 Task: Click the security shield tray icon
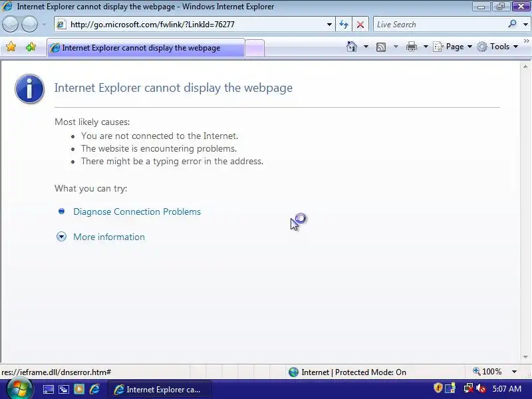click(x=438, y=388)
